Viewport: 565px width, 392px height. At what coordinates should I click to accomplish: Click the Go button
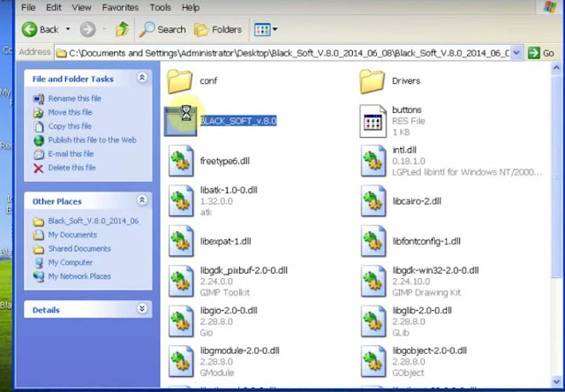point(541,53)
